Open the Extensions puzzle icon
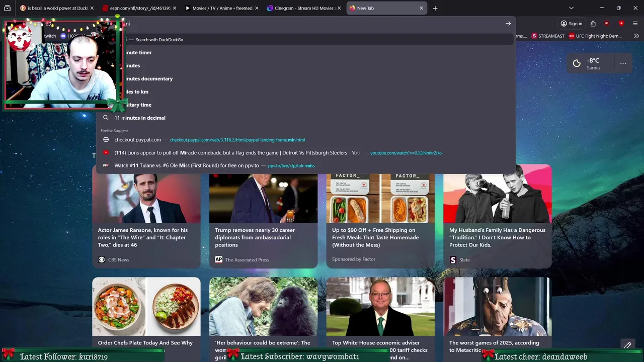Screen dimensions: 644x362 pos(593,24)
